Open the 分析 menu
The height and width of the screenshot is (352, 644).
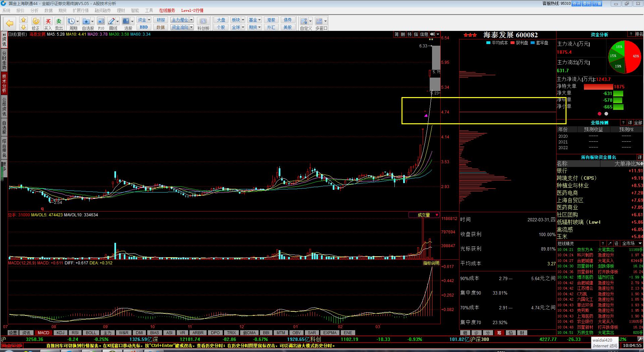coord(35,10)
